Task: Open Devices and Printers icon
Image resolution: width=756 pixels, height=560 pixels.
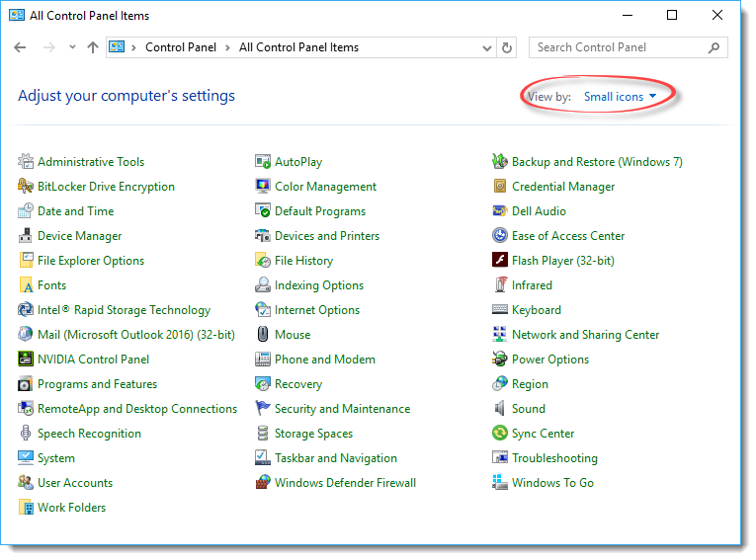Action: 263,236
